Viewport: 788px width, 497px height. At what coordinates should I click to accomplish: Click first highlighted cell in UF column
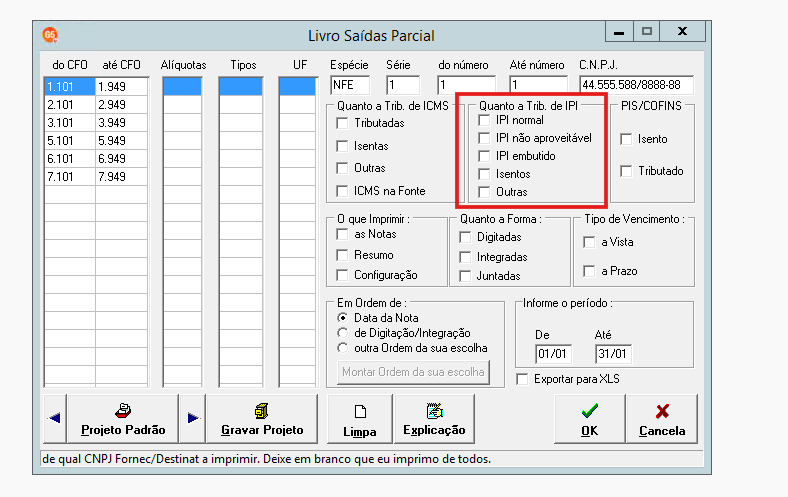[x=298, y=86]
